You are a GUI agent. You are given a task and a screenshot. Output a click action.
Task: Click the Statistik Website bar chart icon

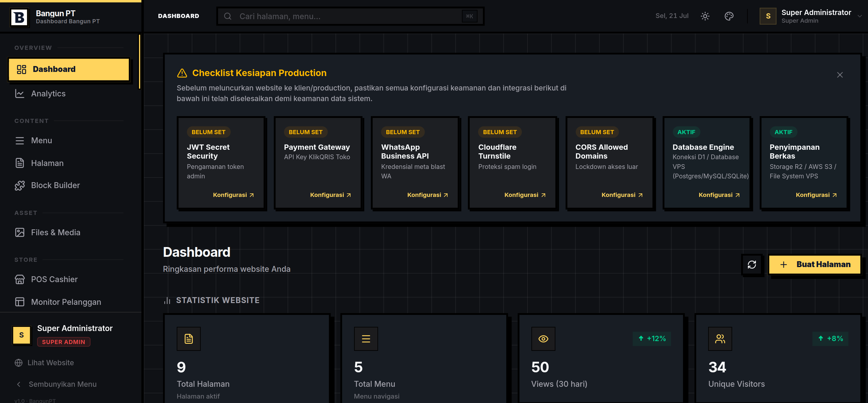coord(167,300)
